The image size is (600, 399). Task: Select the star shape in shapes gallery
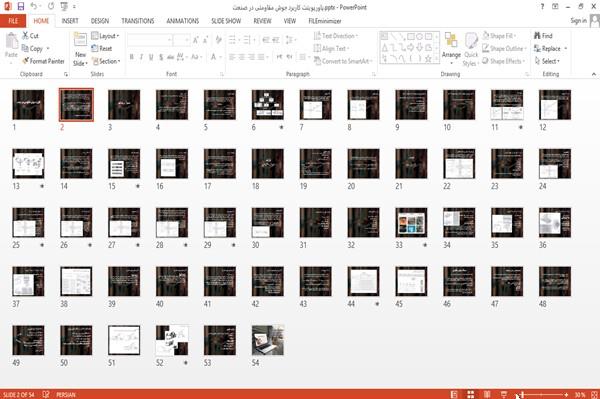(428, 59)
